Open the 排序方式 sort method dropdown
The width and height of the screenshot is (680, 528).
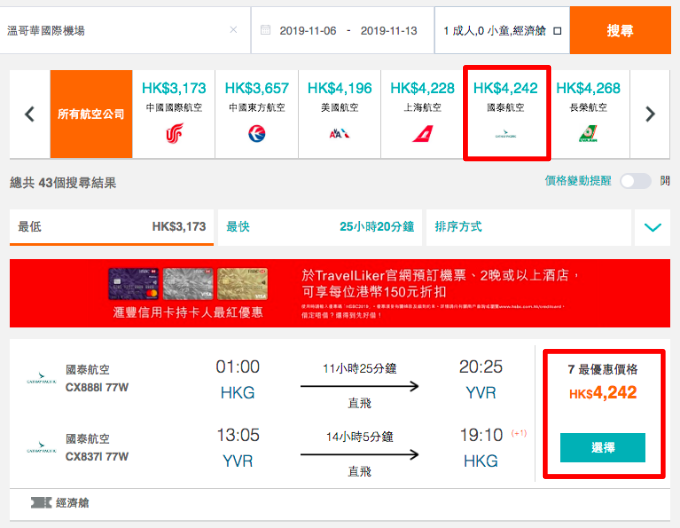pos(529,227)
